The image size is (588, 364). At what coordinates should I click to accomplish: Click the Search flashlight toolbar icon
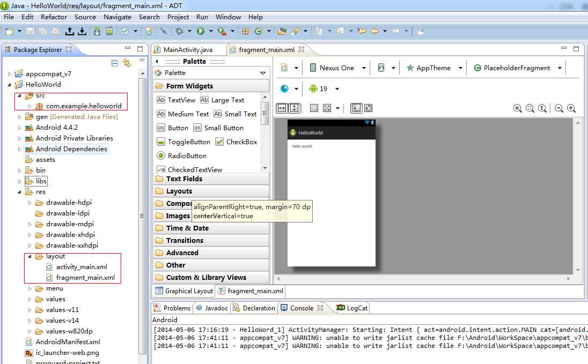pos(295,32)
